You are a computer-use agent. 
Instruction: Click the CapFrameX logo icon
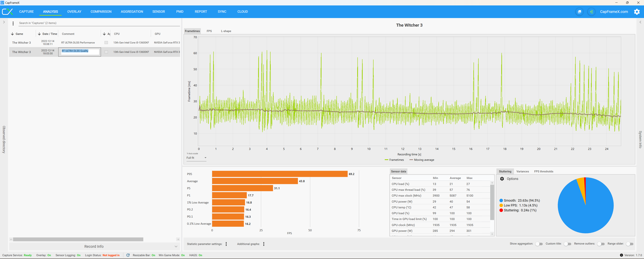click(7, 12)
